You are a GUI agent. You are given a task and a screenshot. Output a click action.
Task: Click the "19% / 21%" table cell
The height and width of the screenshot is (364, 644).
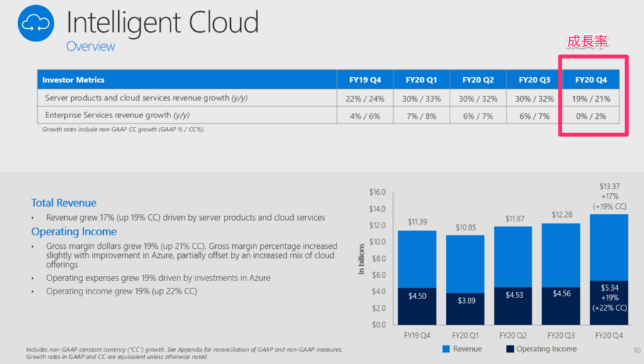(x=591, y=99)
